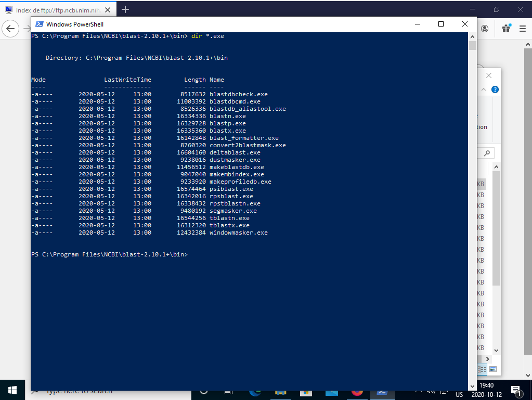Click the magnifier in Explorer search box
Viewport: 532px width, 400px height.
click(x=487, y=153)
